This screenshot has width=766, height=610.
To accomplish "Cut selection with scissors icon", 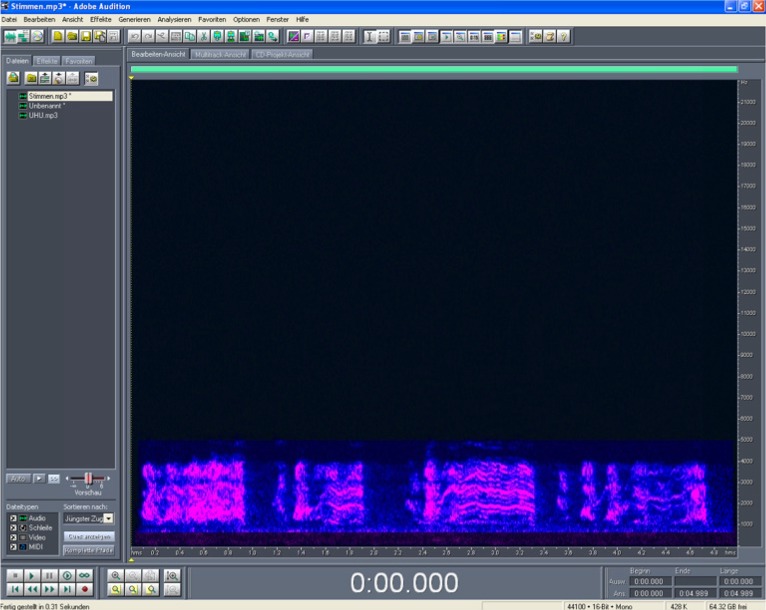I will pos(204,37).
